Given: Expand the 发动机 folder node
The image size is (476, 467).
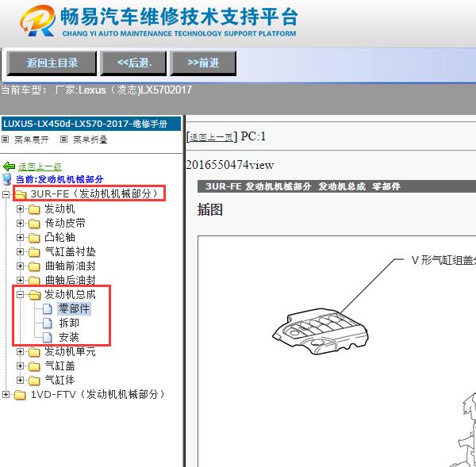Looking at the screenshot, I should tap(20, 209).
